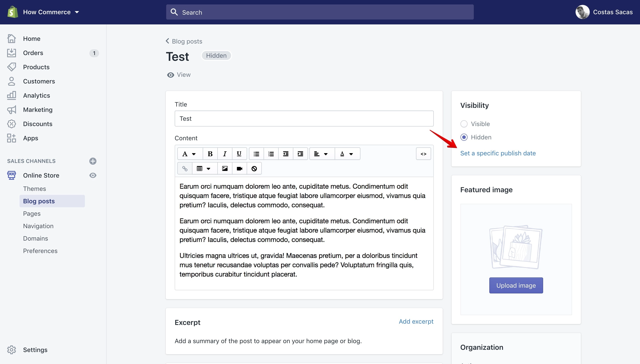Screen dimensions: 640x364
Task: Click the Orders count badge showing 1
Action: tap(94, 53)
